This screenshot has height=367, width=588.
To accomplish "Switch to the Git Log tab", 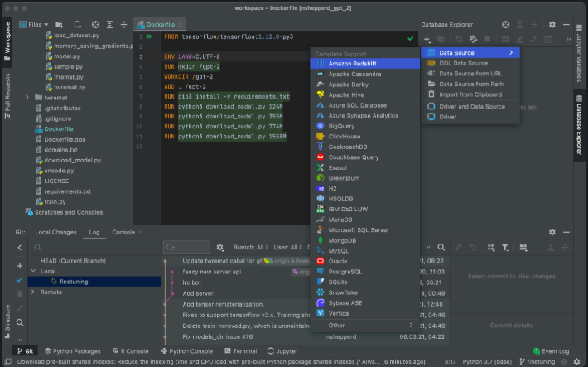I will 94,232.
